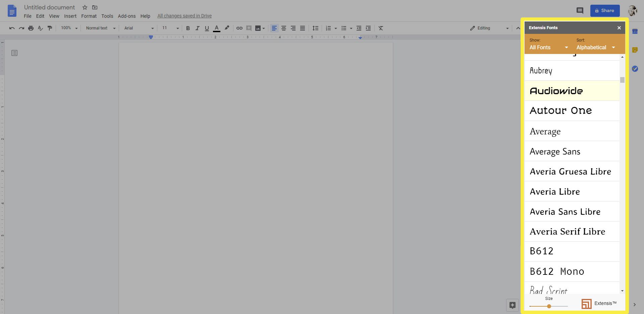Viewport: 644px width, 314px height.
Task: Show the document outline icon
Action: (x=14, y=53)
